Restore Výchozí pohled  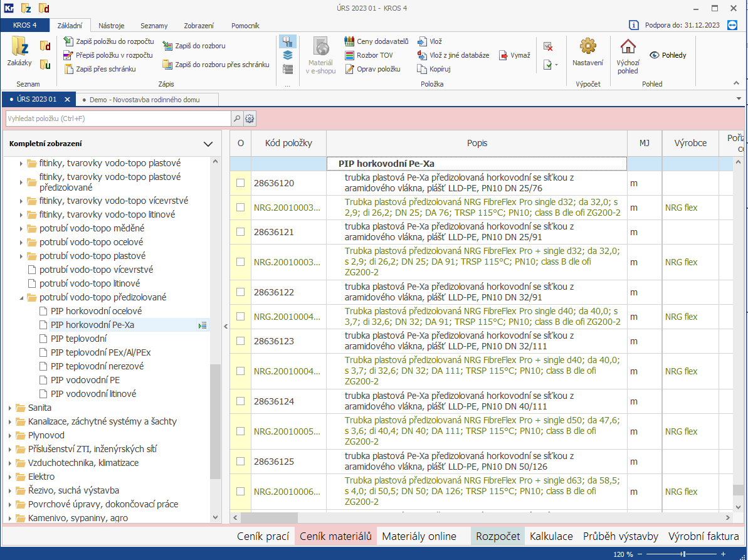coord(628,56)
